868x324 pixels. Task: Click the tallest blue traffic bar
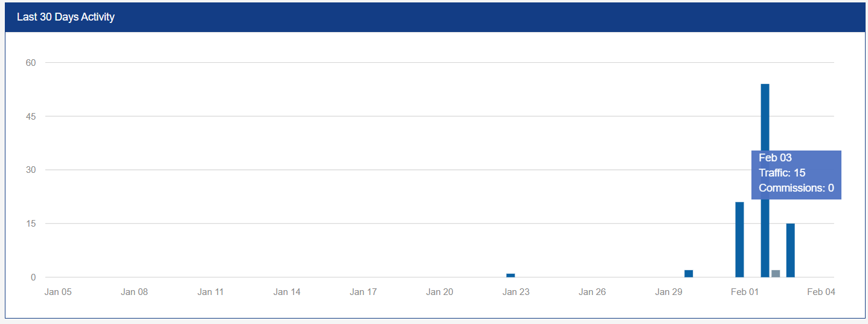765,180
